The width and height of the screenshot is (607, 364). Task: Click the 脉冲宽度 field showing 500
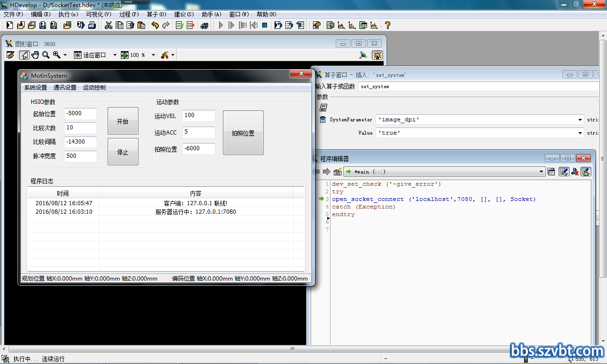tap(81, 156)
